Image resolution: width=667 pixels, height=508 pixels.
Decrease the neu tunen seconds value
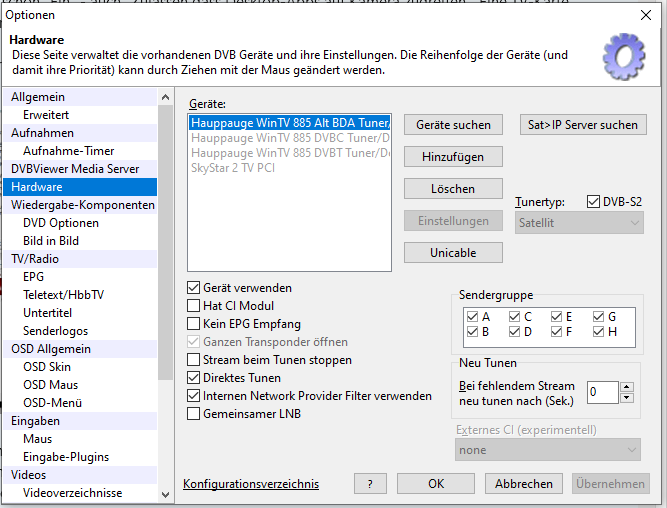[627, 398]
